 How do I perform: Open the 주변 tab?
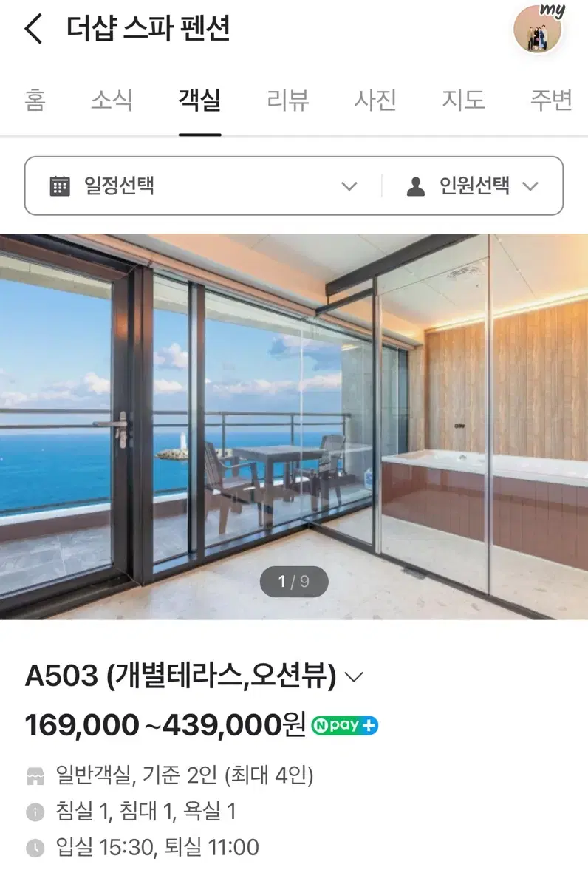pyautogui.click(x=551, y=100)
